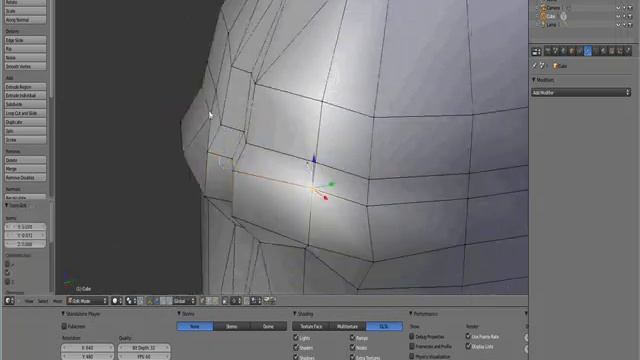This screenshot has height=360, width=640.
Task: Toggle the Ramps checkbox
Action: [x=352, y=338]
